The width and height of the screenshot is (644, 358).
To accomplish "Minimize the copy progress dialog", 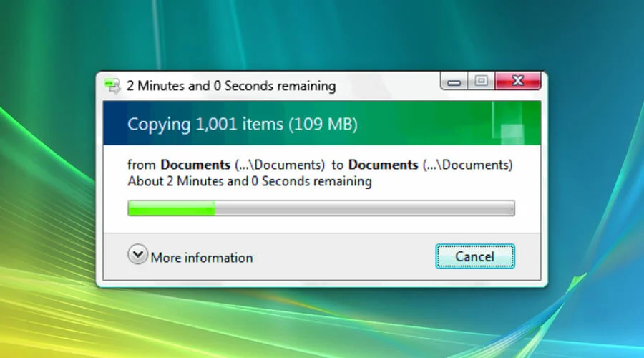I will click(454, 81).
